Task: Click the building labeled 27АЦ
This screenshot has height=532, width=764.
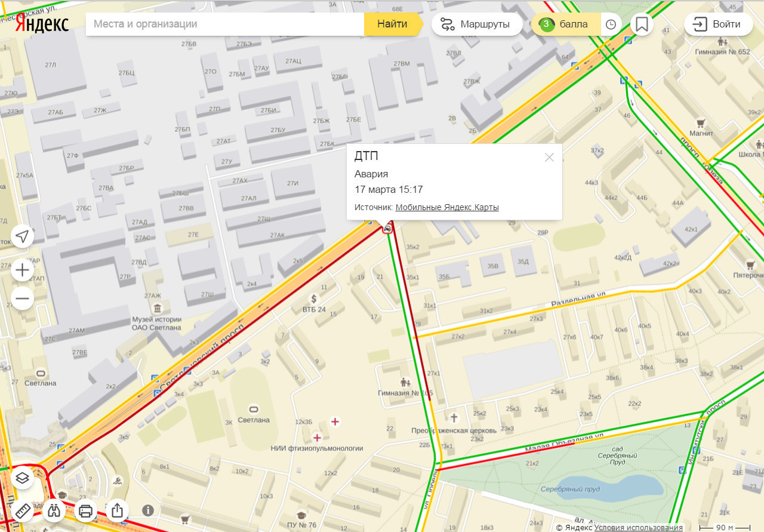Action: click(293, 61)
